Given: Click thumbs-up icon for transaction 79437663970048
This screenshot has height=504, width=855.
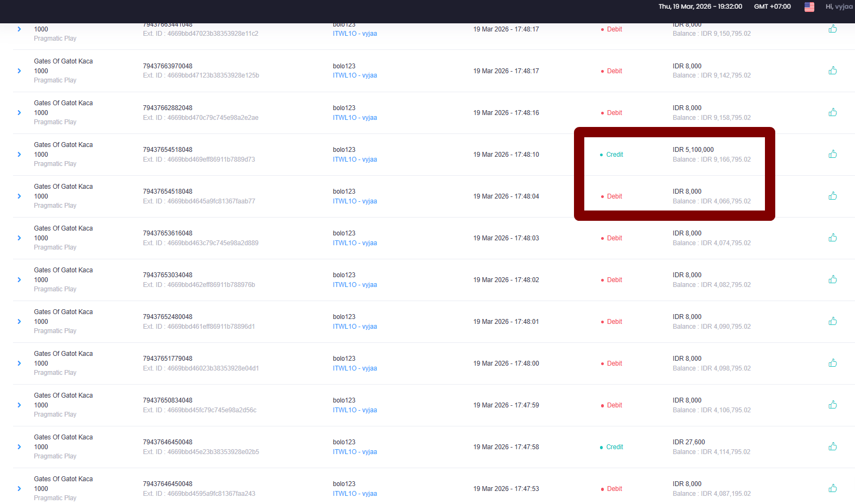Looking at the screenshot, I should tap(833, 71).
